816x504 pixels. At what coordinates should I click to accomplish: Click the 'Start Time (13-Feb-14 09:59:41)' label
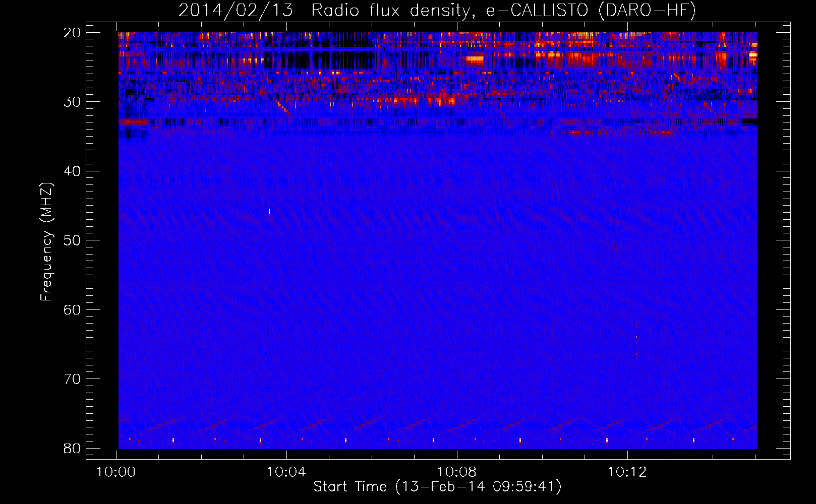click(437, 487)
